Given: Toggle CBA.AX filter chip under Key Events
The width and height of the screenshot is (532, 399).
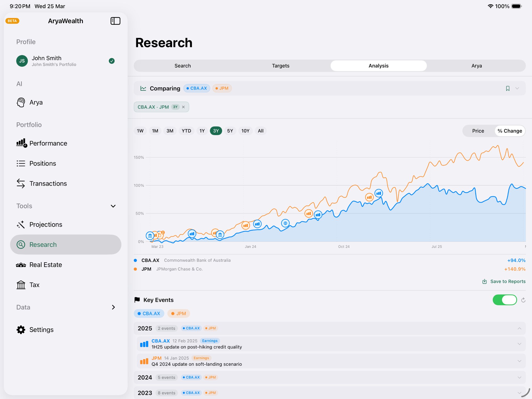Looking at the screenshot, I should click(149, 314).
